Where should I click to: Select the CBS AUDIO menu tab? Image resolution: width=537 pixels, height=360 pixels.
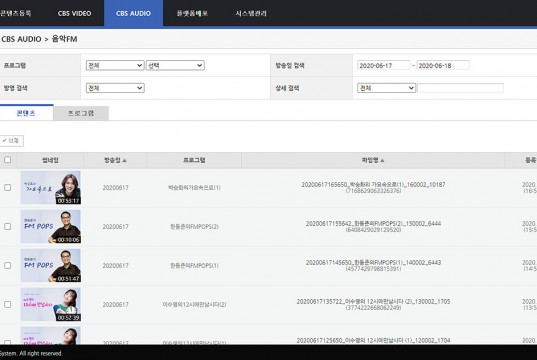tap(133, 13)
